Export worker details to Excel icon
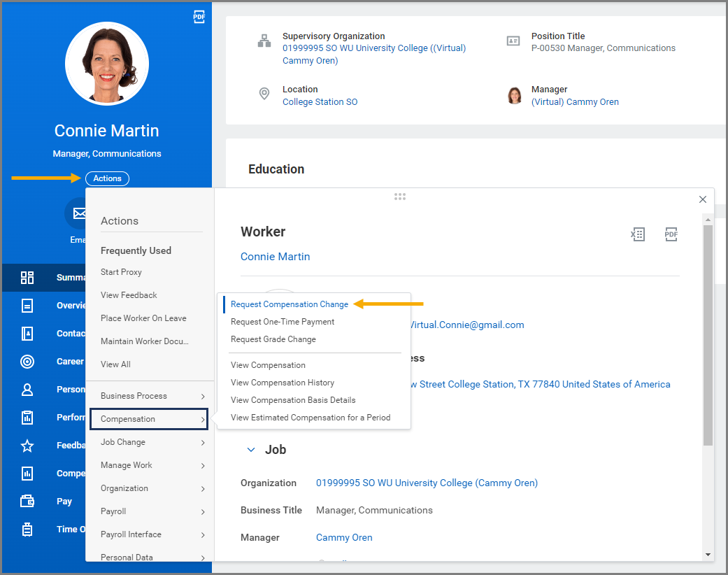Screen dimensions: 728x575 [637, 234]
